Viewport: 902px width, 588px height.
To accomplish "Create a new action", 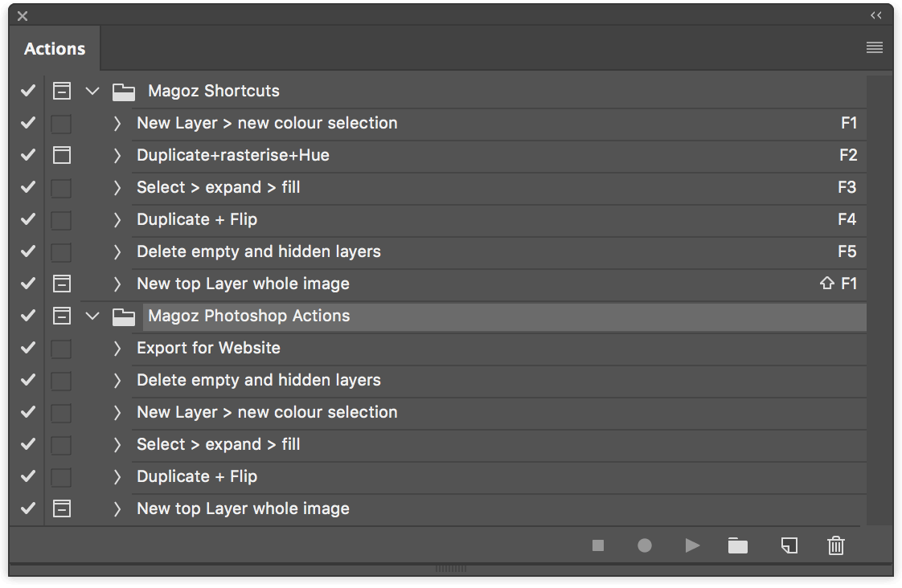I will (789, 545).
